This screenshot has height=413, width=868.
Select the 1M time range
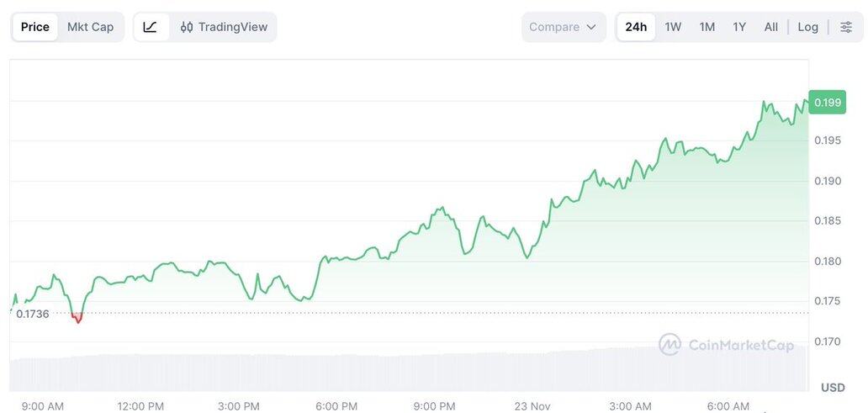coord(707,27)
